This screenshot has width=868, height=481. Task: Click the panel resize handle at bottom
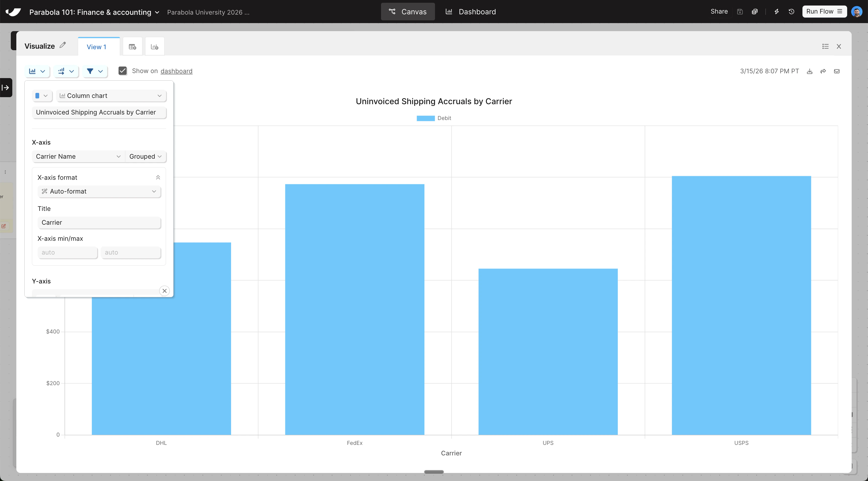434,472
